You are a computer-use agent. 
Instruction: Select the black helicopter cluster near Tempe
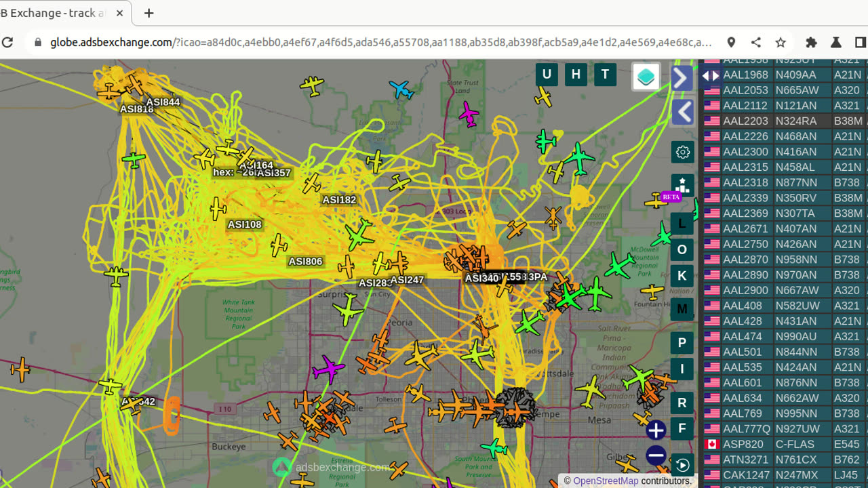coord(515,407)
